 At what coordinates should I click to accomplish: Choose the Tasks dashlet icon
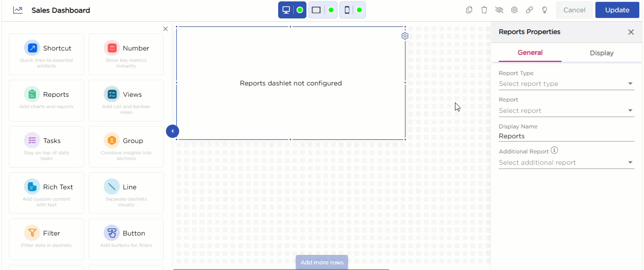click(x=32, y=141)
